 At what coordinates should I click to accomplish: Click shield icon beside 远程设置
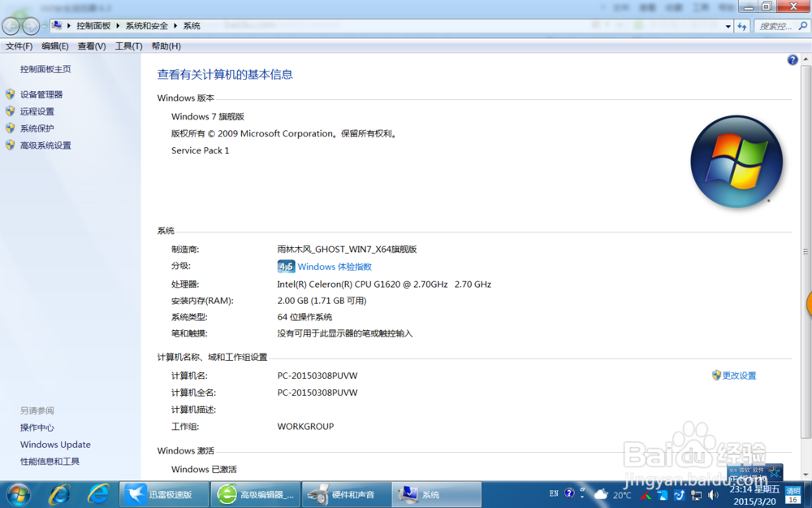(x=10, y=111)
